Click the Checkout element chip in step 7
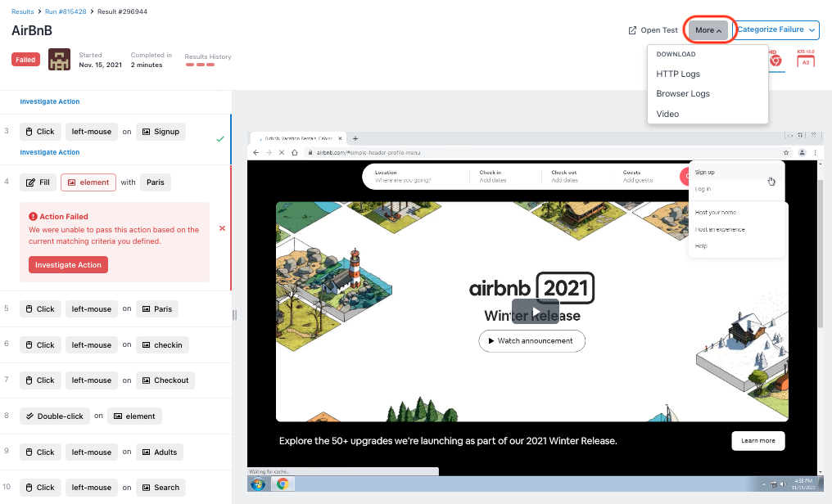 [165, 380]
